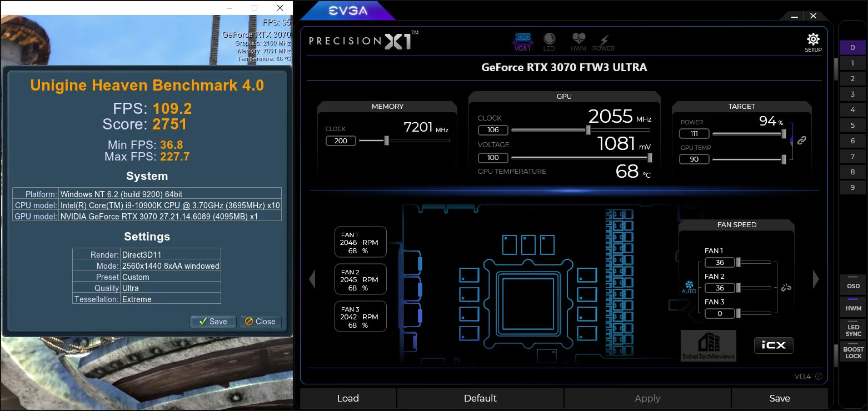The width and height of the screenshot is (868, 411).
Task: Click the FAN 1 speed field 36
Action: [720, 262]
